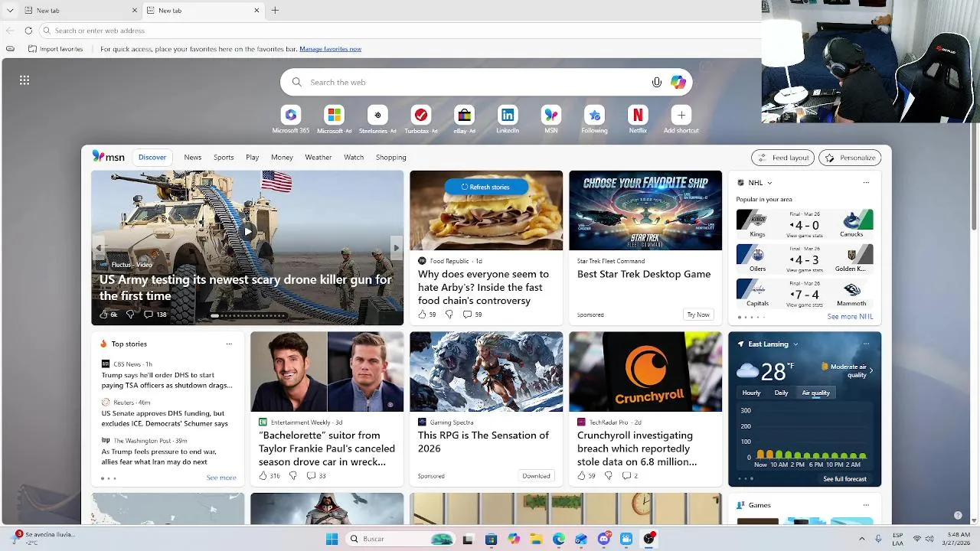
Task: Open the MSN shortcut tile
Action: coord(551,115)
